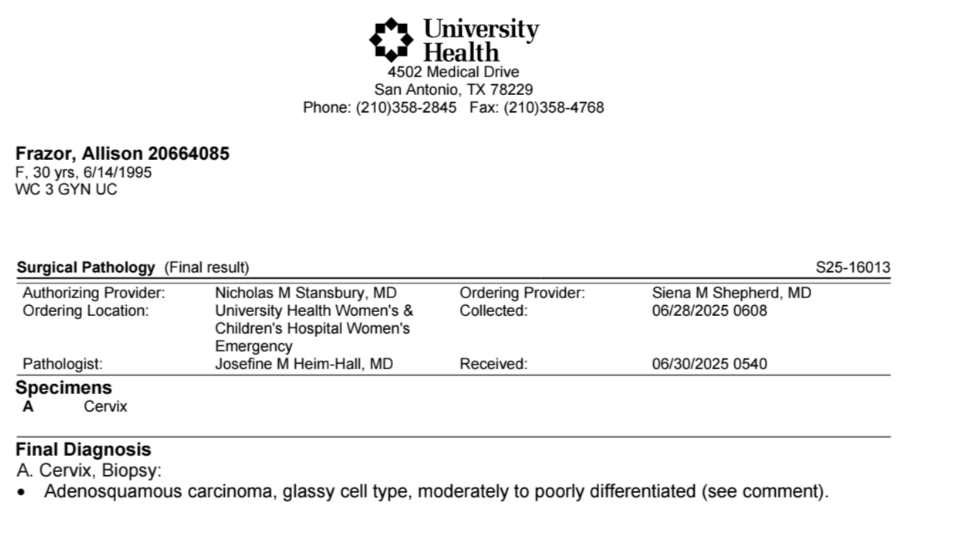Viewport: 955px width, 540px height.
Task: Select specimen A Cervix entry
Action: (75, 407)
